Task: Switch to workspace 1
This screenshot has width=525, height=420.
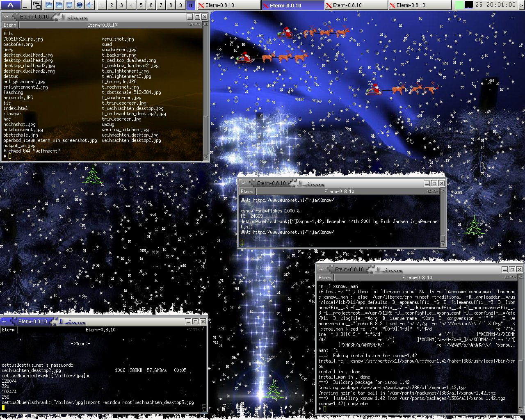Action: (101, 5)
